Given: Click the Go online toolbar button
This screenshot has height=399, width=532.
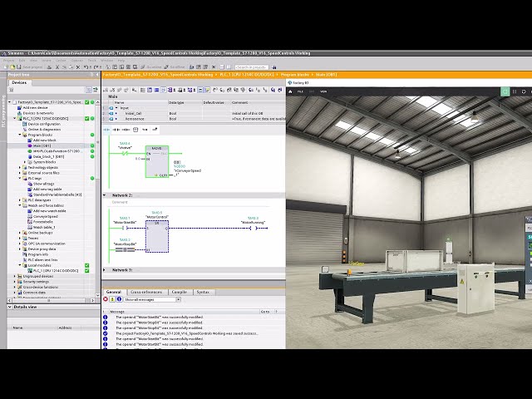Looking at the screenshot, I should point(151,67).
